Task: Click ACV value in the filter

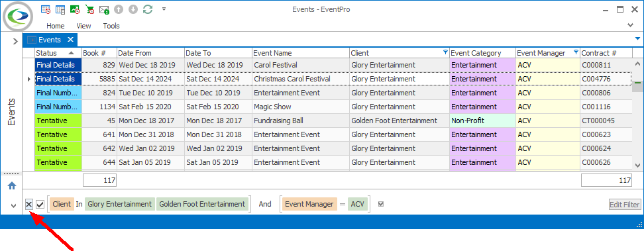Action: coord(357,204)
